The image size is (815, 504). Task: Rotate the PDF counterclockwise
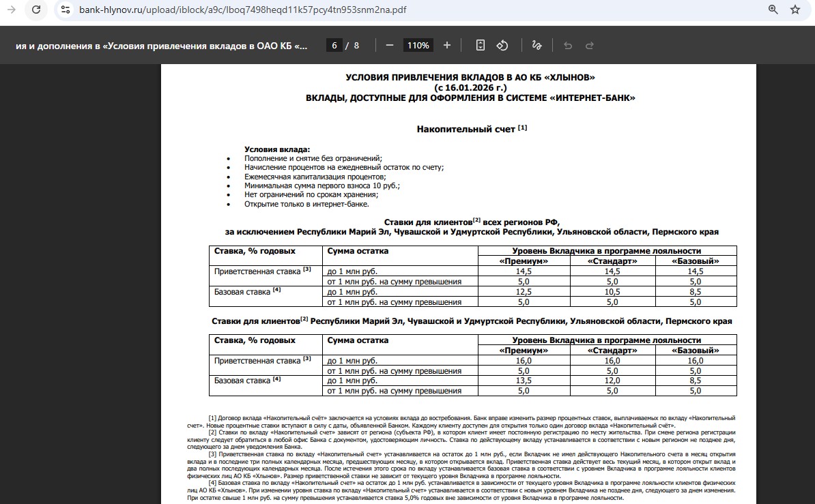[502, 45]
